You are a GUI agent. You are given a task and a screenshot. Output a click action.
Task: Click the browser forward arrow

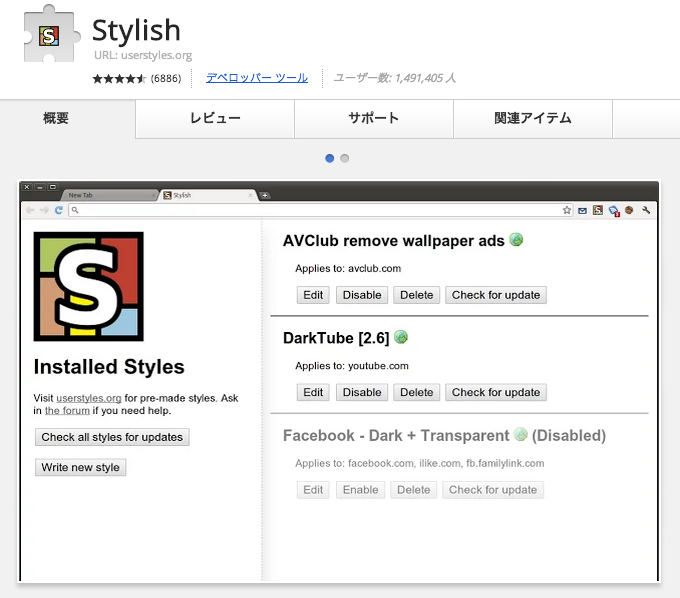point(44,210)
